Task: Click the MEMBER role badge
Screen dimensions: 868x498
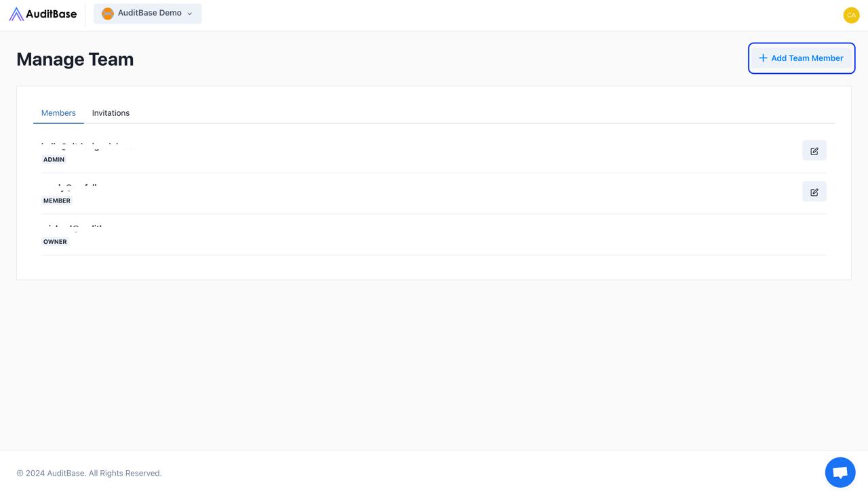Action: pyautogui.click(x=57, y=201)
